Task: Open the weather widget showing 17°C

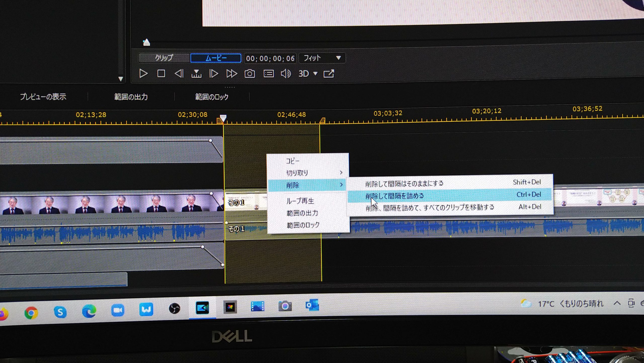Action: 562,304
